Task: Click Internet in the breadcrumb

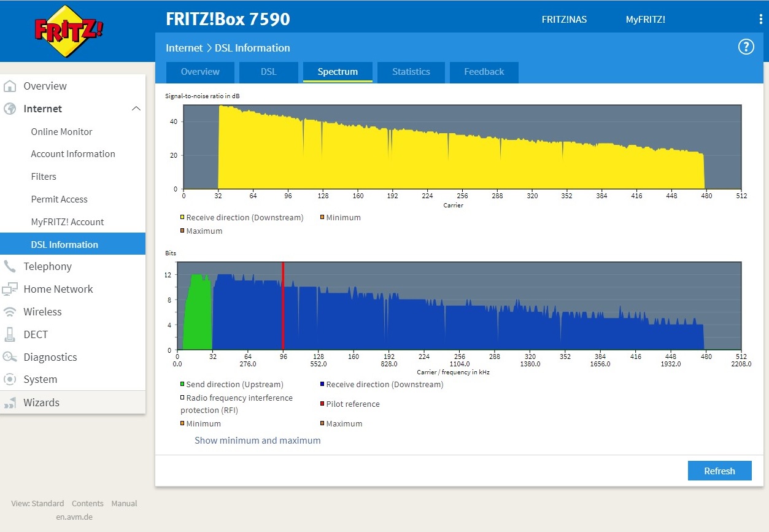Action: click(184, 48)
